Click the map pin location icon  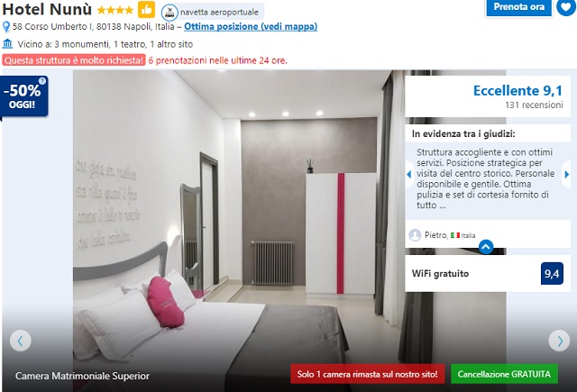(6, 27)
